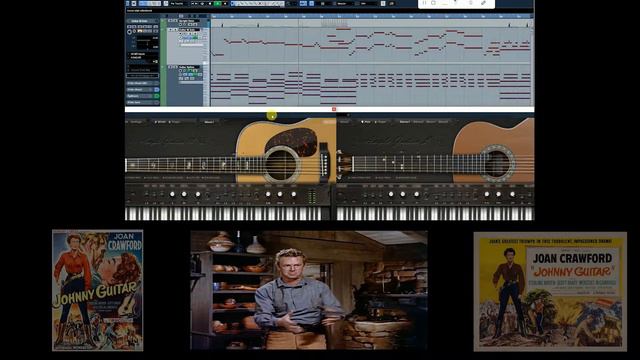Mute the upper guitar melody track
The image size is (640, 360).
(x=170, y=29)
